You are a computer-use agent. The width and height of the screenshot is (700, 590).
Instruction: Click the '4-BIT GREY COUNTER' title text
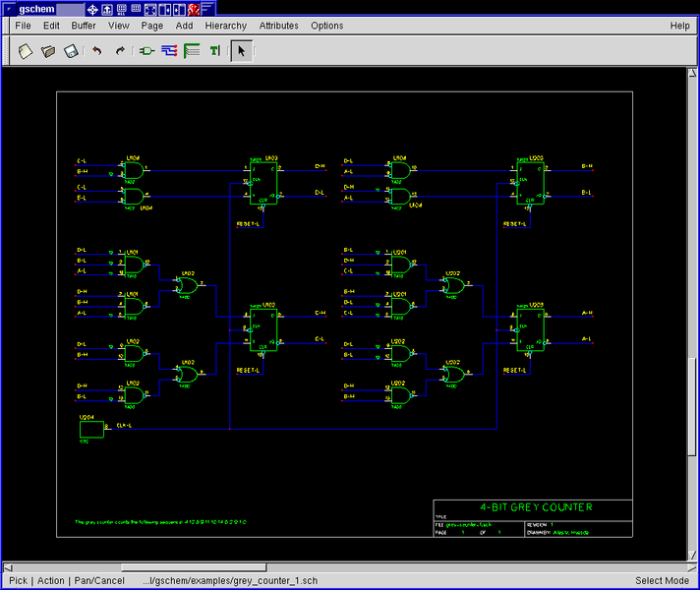click(536, 507)
